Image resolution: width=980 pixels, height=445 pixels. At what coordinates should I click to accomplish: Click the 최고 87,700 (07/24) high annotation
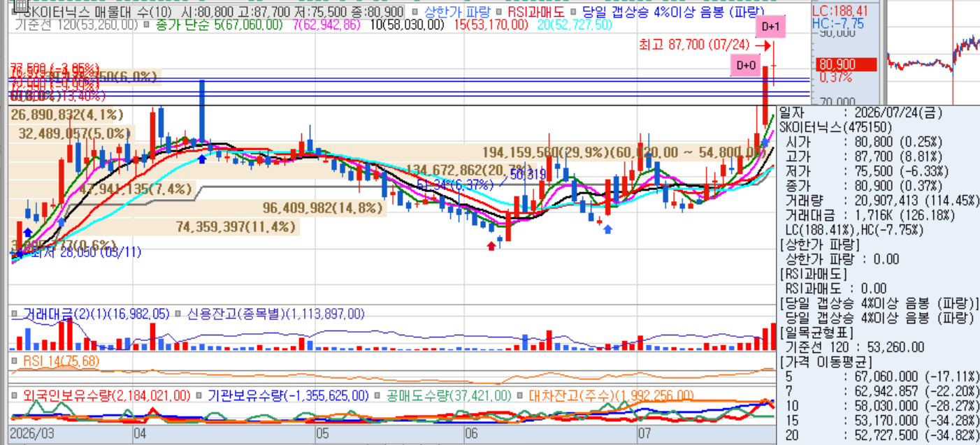(x=694, y=45)
